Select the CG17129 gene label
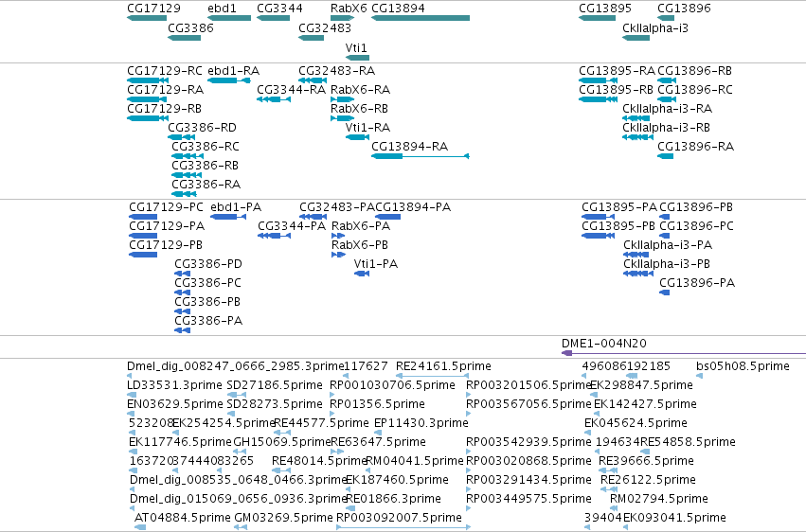Screen dimensions: 806x532 153,9
